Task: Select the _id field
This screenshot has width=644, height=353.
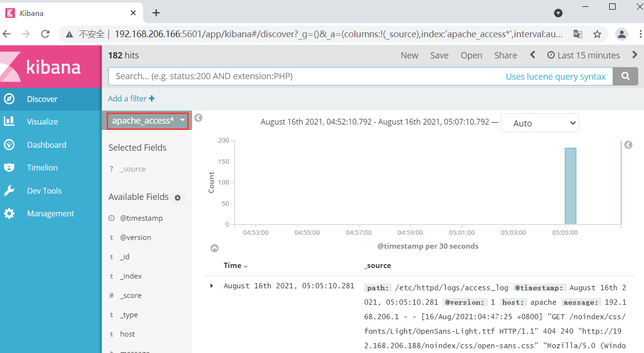Action: (125, 257)
